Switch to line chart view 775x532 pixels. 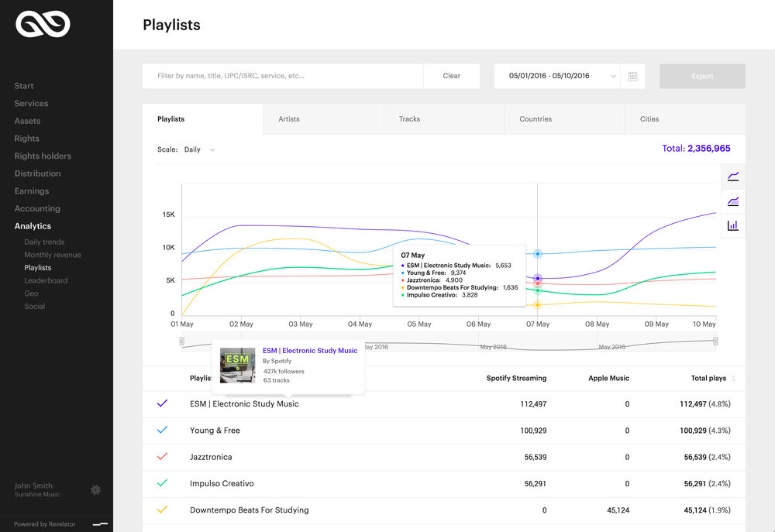click(733, 177)
